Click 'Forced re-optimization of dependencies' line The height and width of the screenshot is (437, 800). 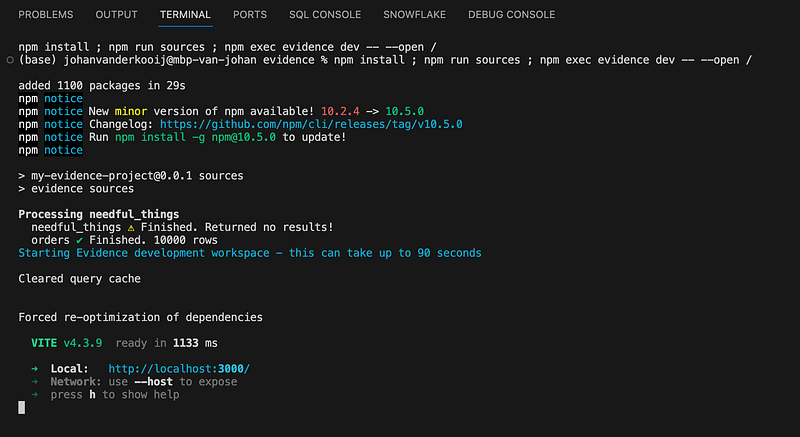pos(141,317)
